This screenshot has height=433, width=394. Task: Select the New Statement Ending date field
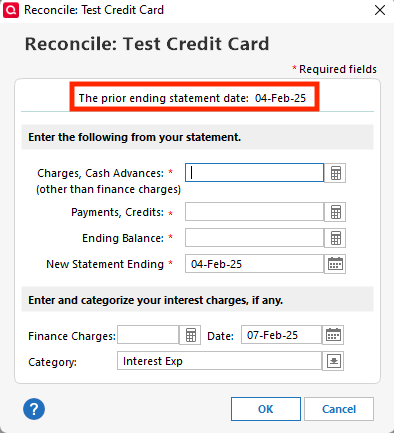[254, 264]
